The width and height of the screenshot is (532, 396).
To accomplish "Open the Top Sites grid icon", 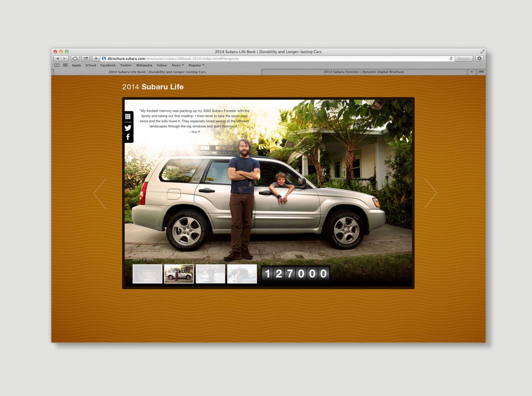I will 65,65.
